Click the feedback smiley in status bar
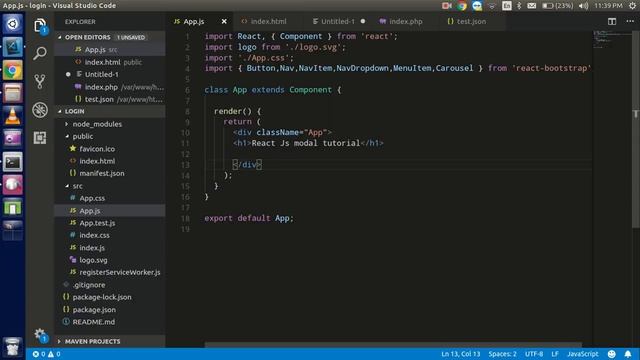This screenshot has height=360, width=640. coord(611,354)
